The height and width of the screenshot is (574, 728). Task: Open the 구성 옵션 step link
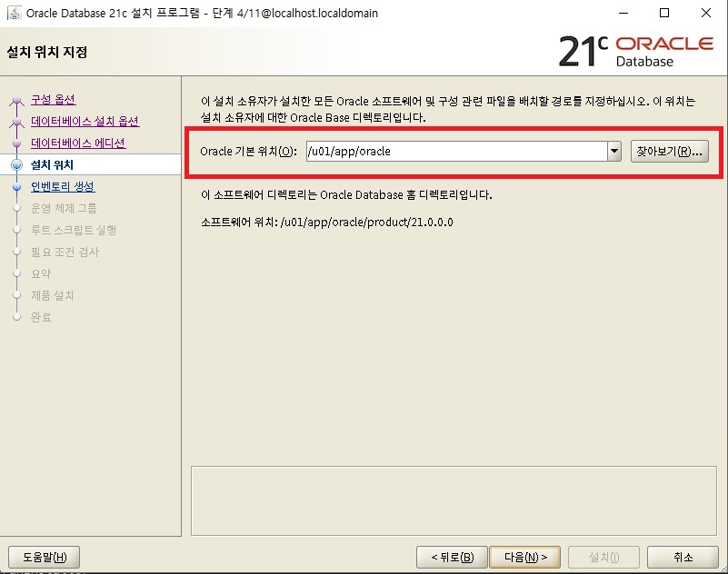(54, 99)
